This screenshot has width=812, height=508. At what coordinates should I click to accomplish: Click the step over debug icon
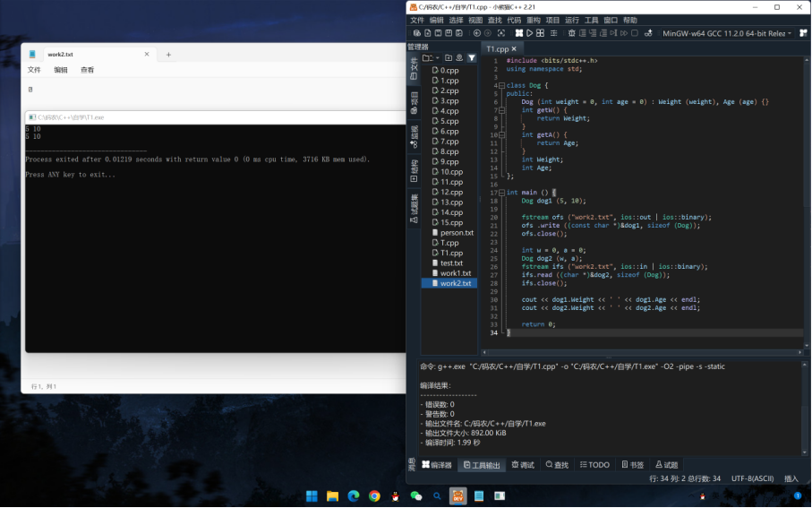[583, 33]
